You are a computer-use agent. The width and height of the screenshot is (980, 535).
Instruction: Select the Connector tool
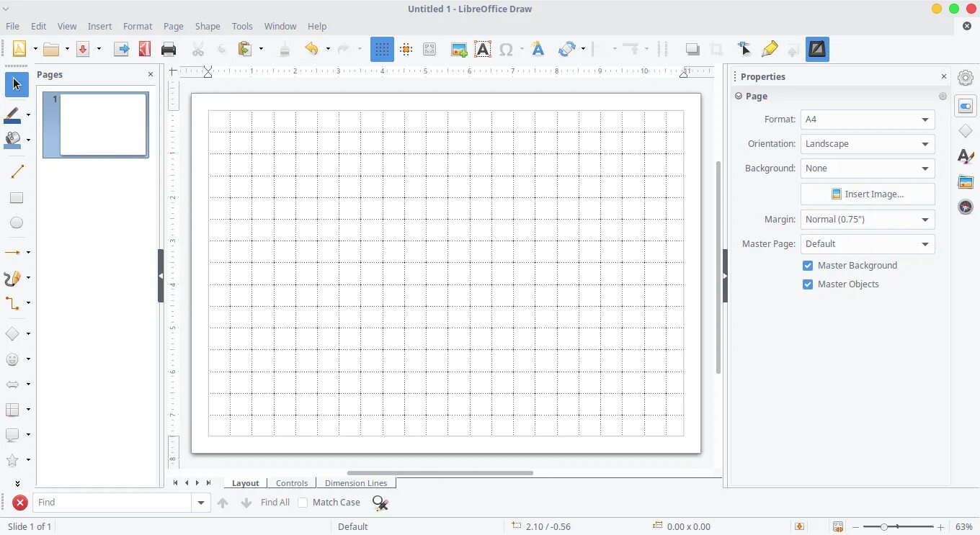(13, 303)
